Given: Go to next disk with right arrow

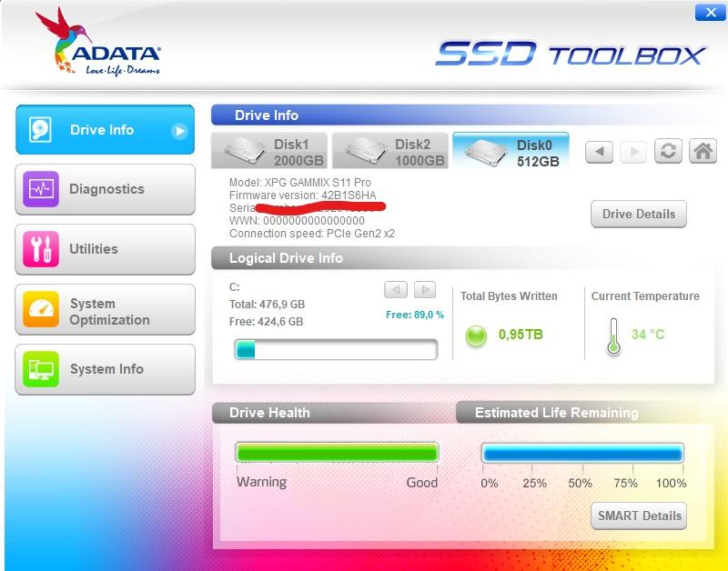Looking at the screenshot, I should (633, 151).
